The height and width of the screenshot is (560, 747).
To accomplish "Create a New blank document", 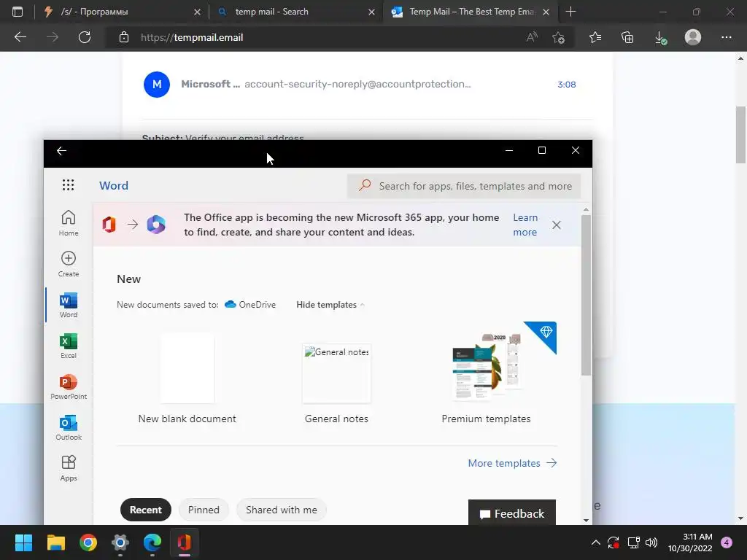I will click(187, 378).
